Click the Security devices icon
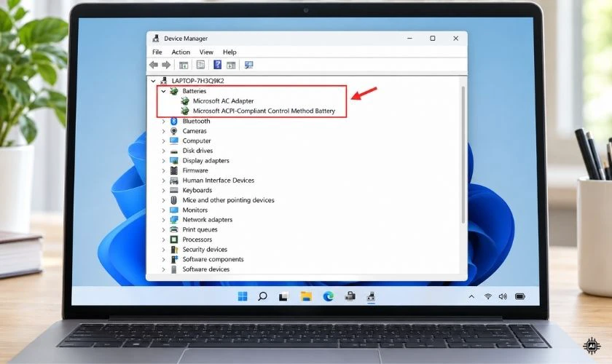The width and height of the screenshot is (612, 364). [x=174, y=249]
